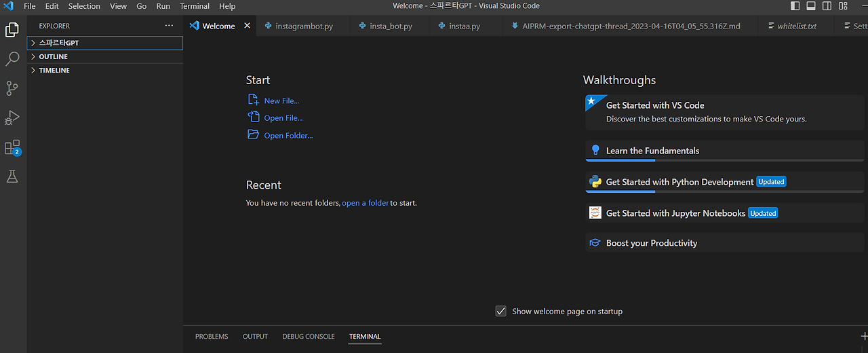
Task: Open the Search view icon
Action: pyautogui.click(x=12, y=59)
